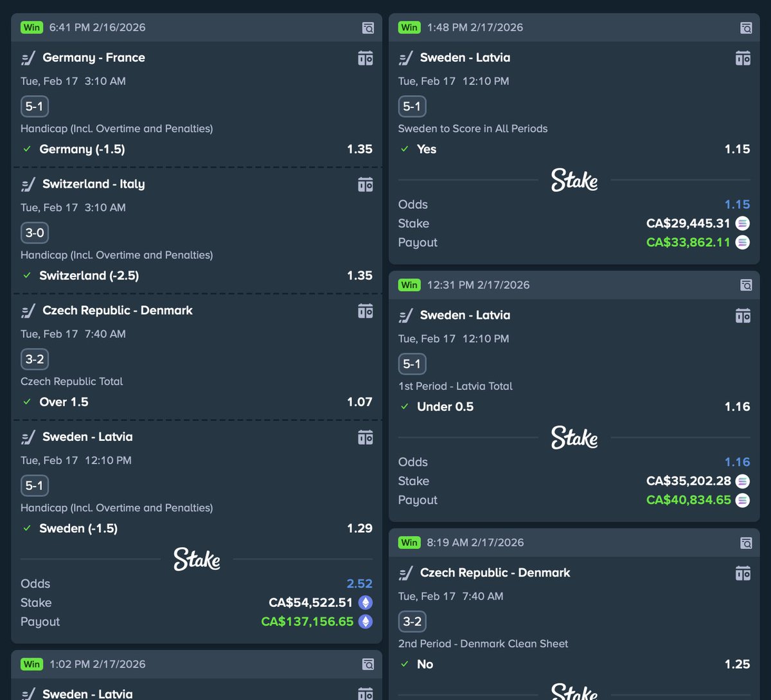The image size is (771, 700).
Task: Click Solana icon next to CA$40,834.65 payout
Action: 743,500
